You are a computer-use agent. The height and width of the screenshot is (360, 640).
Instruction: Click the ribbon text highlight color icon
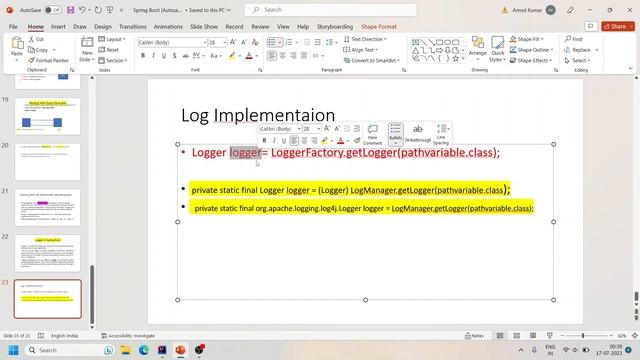(x=232, y=56)
